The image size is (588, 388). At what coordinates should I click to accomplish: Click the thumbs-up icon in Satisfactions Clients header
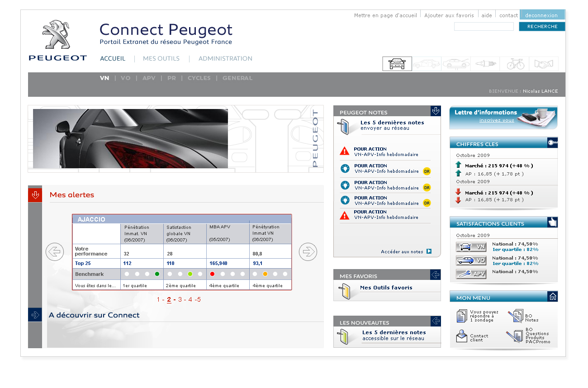point(552,222)
